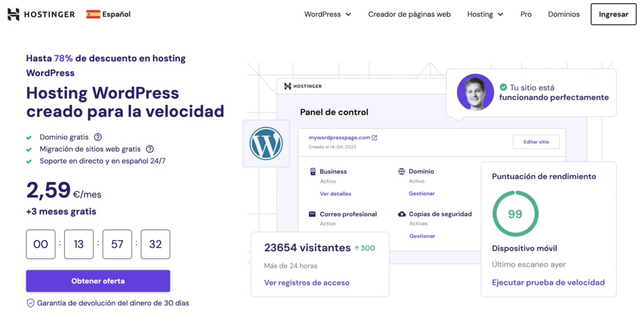Open external link icon by mywordpresspage.com
This screenshot has height=325, width=644.
click(374, 137)
